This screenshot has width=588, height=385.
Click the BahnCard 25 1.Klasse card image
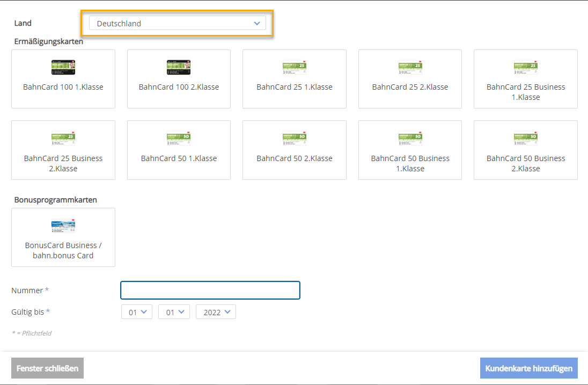tap(295, 67)
